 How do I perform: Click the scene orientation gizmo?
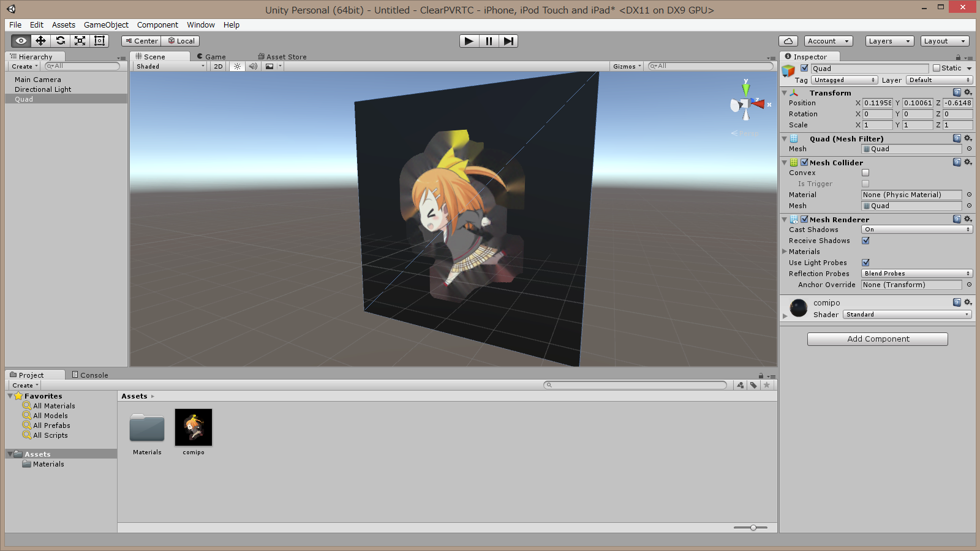(x=746, y=104)
